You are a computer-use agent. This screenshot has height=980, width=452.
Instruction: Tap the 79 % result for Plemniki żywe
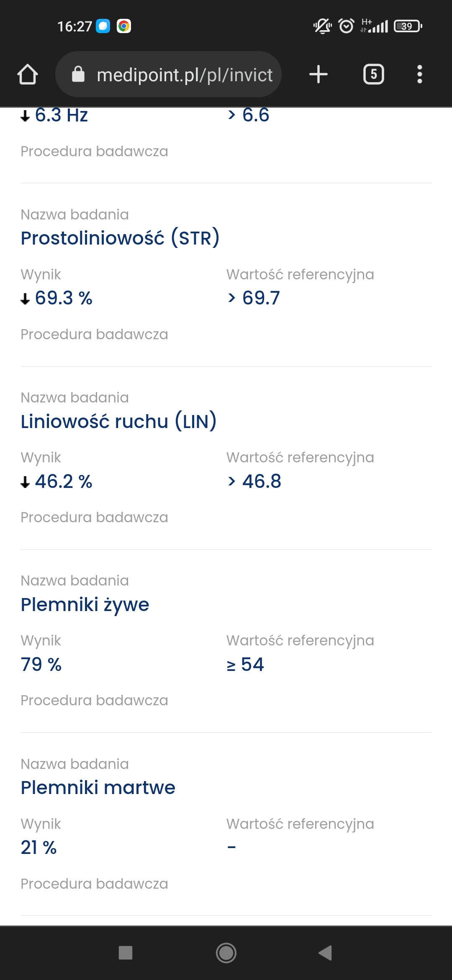41,664
